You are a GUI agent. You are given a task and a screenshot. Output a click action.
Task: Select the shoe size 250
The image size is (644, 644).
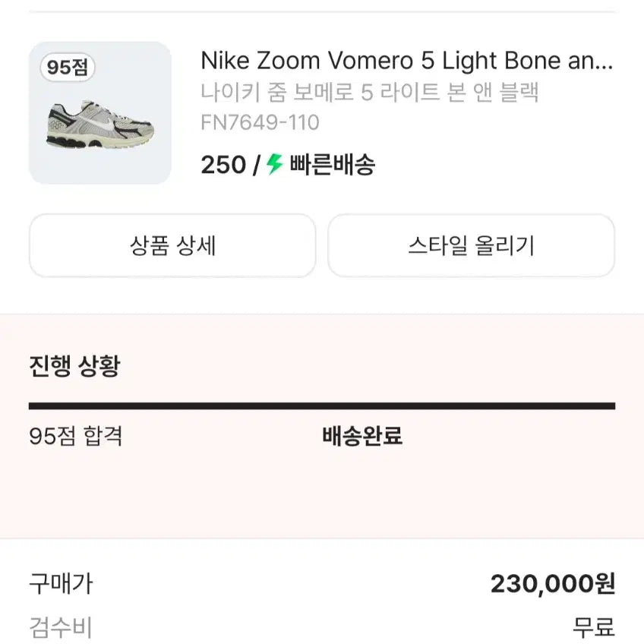point(219,164)
